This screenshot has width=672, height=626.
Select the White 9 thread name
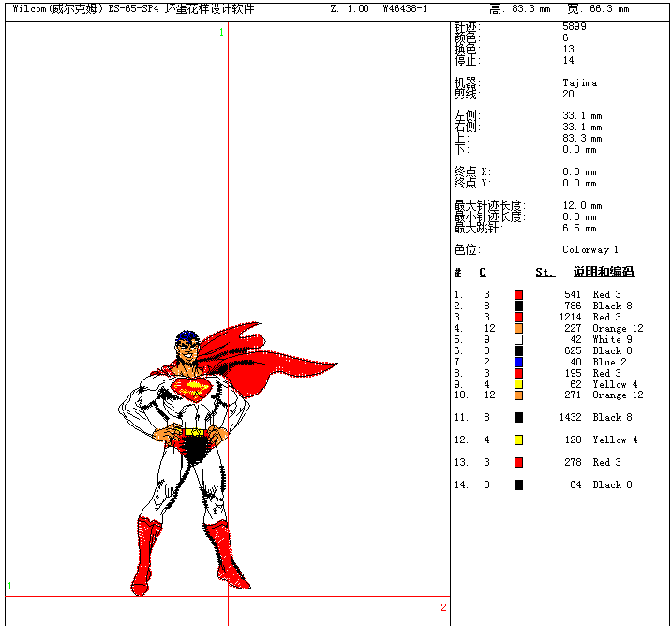(x=612, y=340)
